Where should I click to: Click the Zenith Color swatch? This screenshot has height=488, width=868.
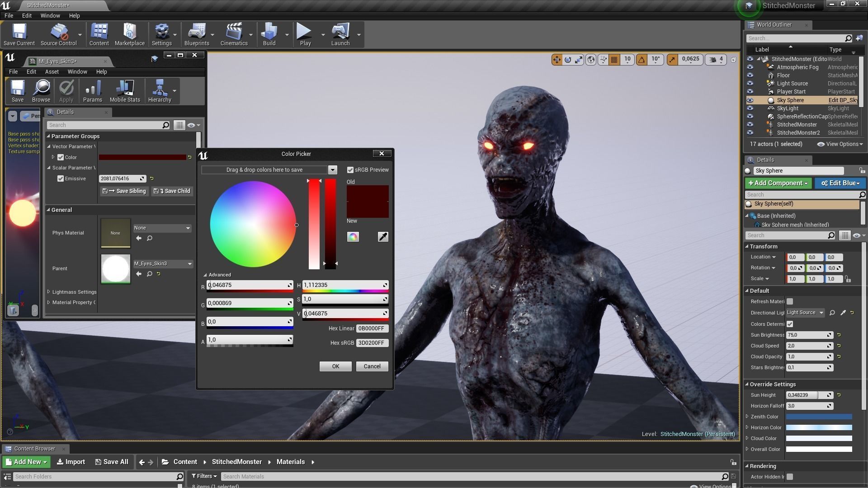pos(818,417)
